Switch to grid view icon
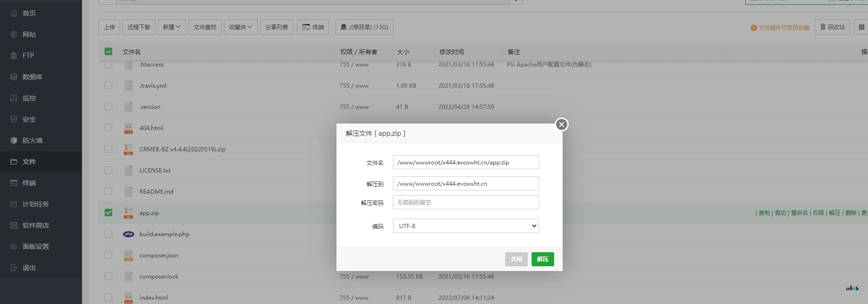The height and width of the screenshot is (304, 868). [861, 27]
